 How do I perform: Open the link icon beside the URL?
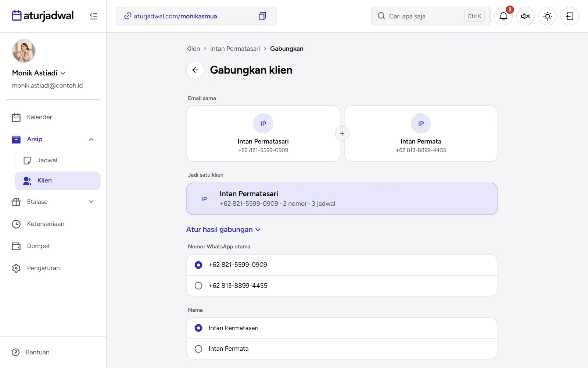click(x=128, y=16)
